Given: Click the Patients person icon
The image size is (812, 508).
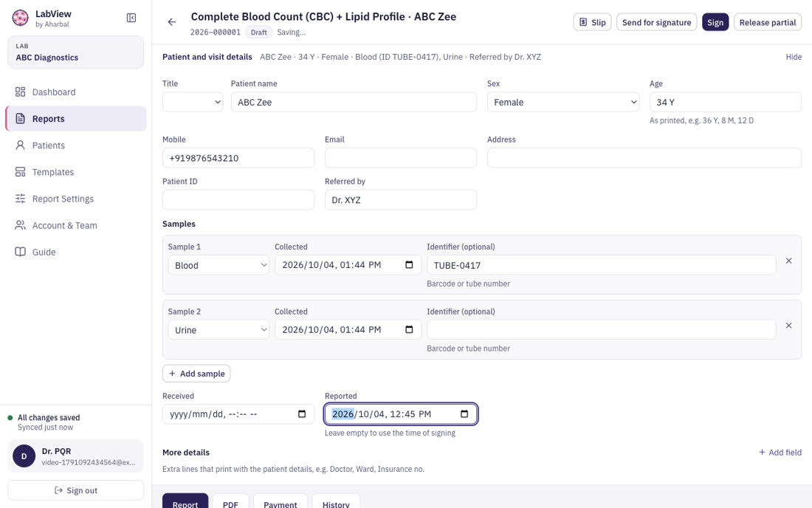Looking at the screenshot, I should 20,145.
